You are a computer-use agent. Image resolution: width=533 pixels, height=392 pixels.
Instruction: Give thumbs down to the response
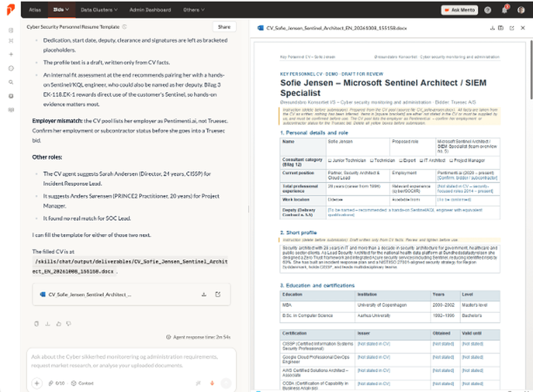click(x=69, y=324)
